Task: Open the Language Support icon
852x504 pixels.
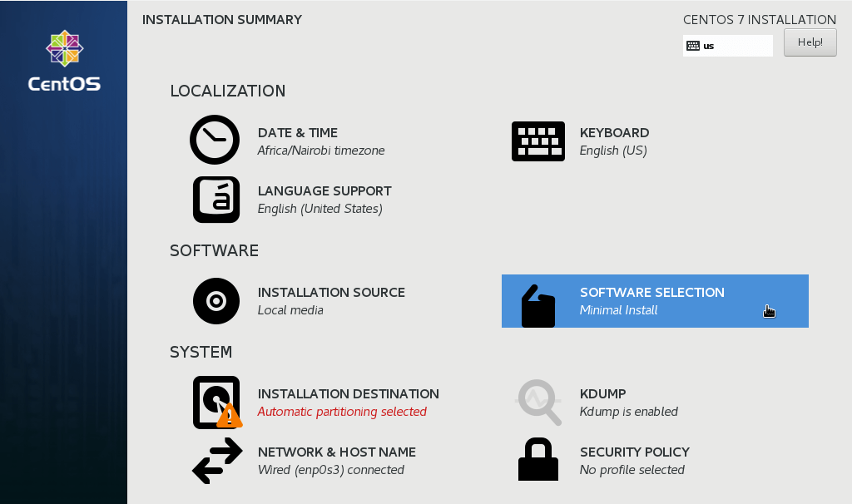Action: [216, 200]
